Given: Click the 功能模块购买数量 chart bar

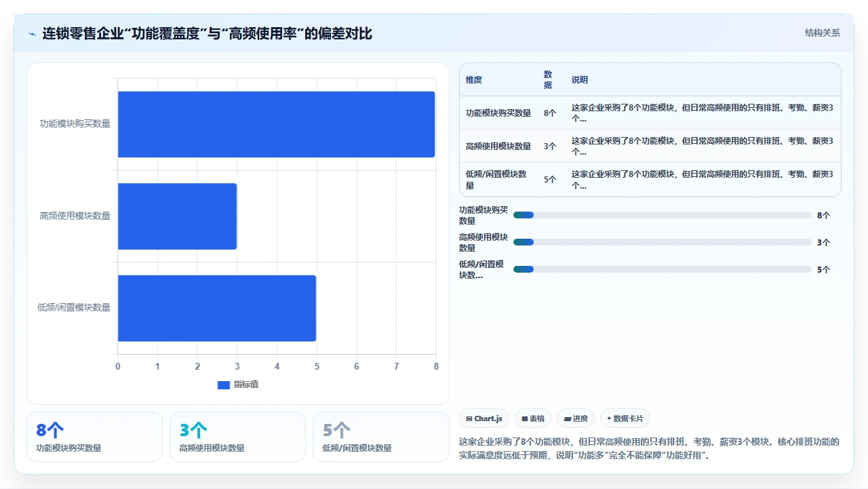Looking at the screenshot, I should (276, 124).
